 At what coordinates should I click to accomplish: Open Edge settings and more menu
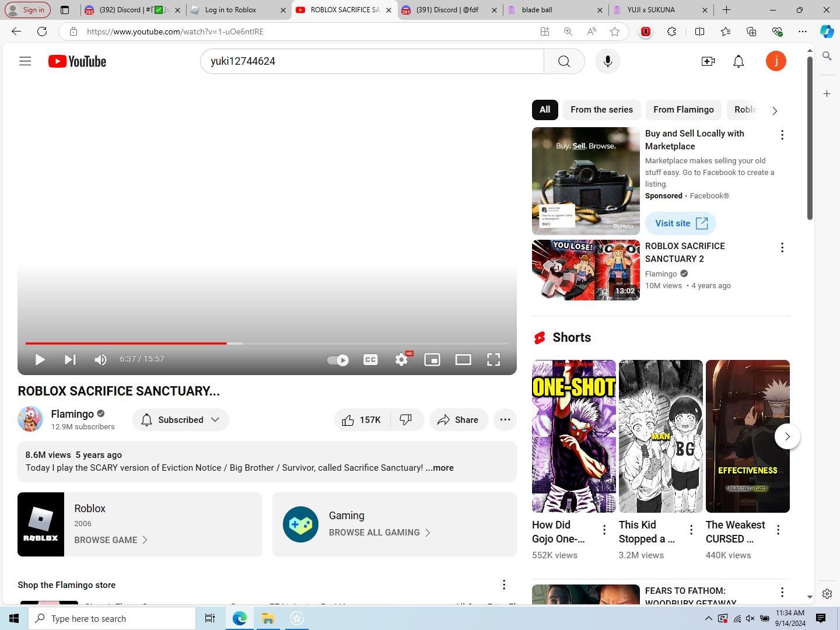(803, 32)
